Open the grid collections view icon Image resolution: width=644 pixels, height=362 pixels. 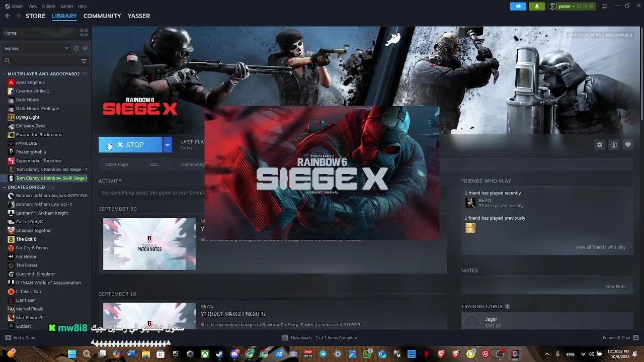84,33
